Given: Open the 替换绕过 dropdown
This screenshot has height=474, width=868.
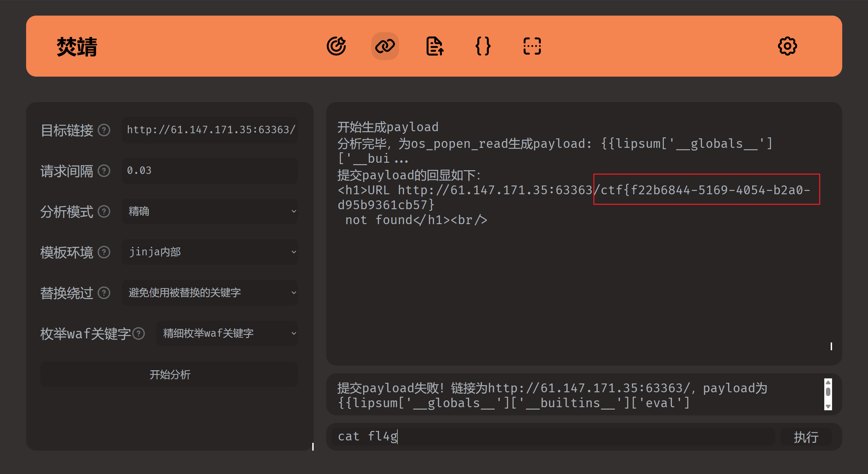Looking at the screenshot, I should click(210, 293).
